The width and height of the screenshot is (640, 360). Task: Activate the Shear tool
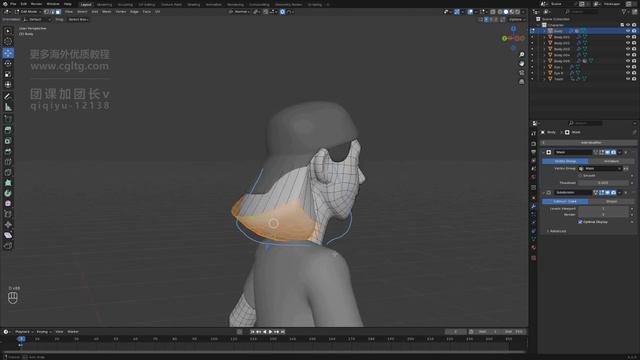click(8, 235)
